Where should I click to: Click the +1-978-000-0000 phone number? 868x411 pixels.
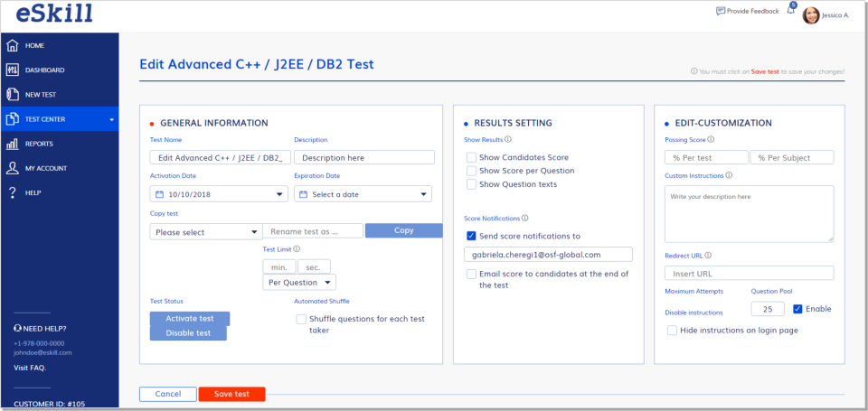39,343
